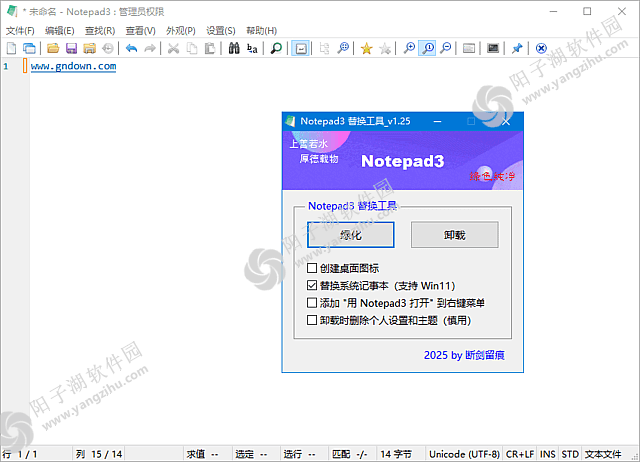Screen dimensions: 640x462
Task: Save the file with the purple floppy icon
Action: 71,49
